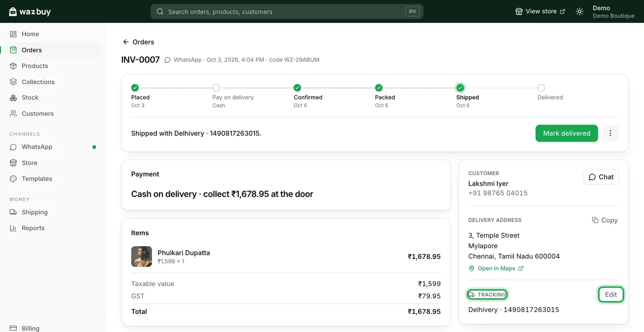The width and height of the screenshot is (644, 332).
Task: Copy the delivery address
Action: 605,220
